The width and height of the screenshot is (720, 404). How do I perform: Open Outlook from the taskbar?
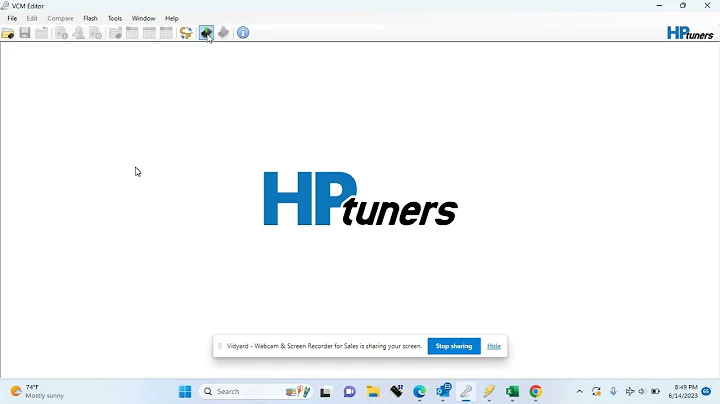[x=443, y=392]
